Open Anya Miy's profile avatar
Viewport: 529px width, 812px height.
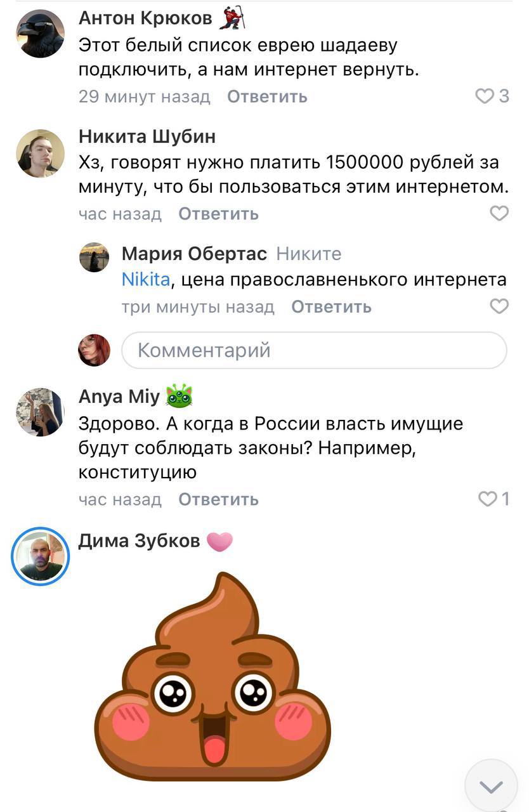coord(41,413)
